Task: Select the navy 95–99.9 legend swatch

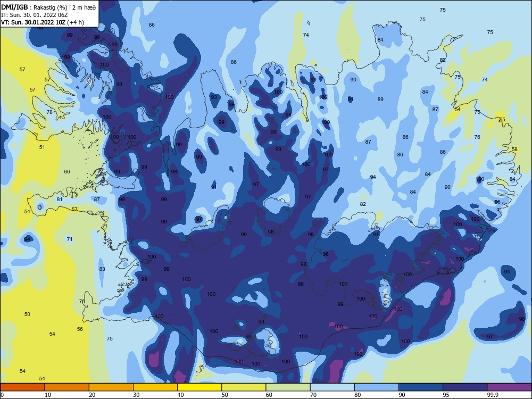Action: coord(465,387)
